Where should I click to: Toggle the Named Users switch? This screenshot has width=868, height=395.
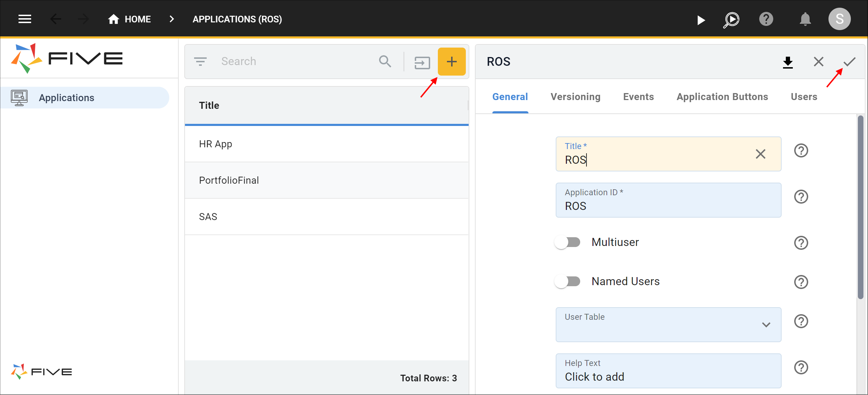(x=567, y=281)
